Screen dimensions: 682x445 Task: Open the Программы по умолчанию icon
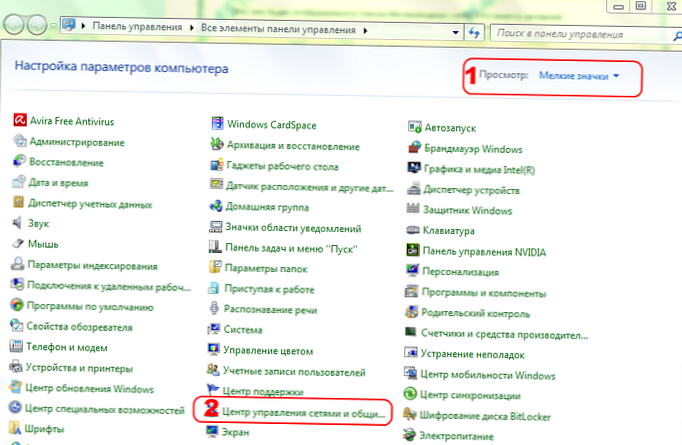17,305
